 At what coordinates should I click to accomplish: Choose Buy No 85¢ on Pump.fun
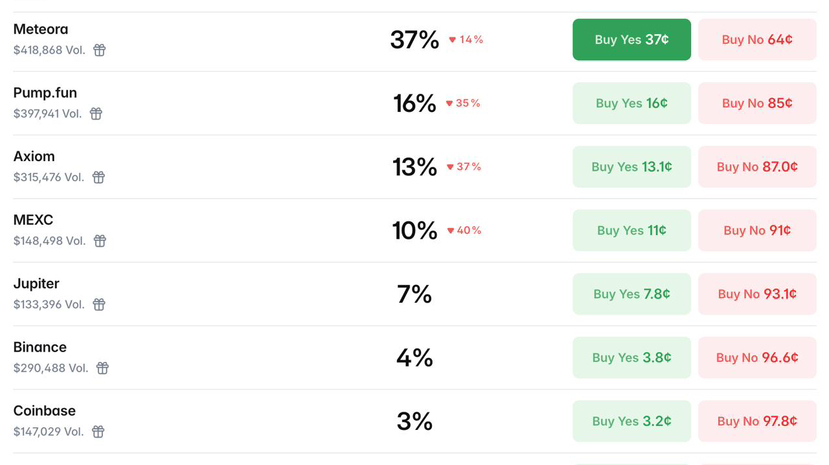(757, 104)
